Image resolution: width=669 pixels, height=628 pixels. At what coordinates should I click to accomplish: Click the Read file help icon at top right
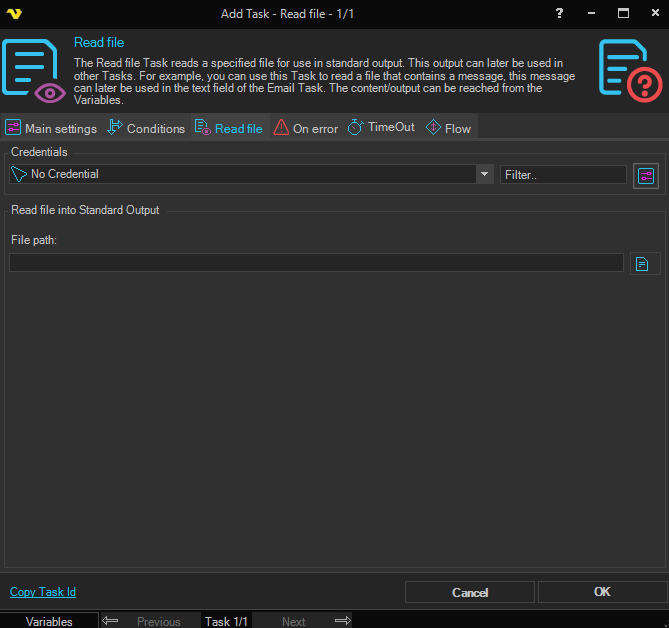(629, 69)
